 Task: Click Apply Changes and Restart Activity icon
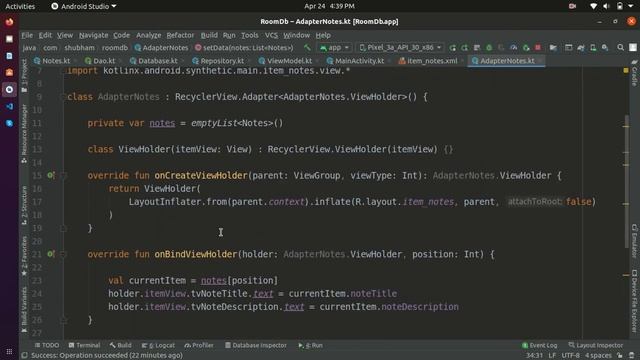[x=464, y=48]
